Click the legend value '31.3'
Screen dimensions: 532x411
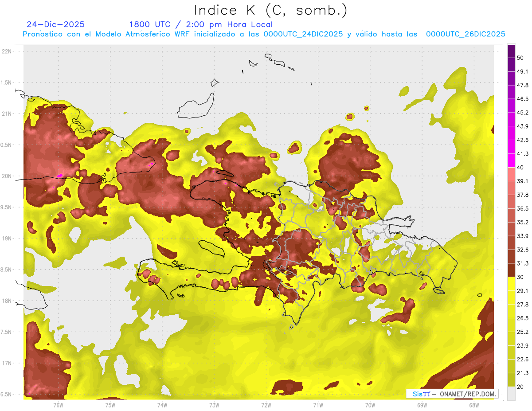coord(523,263)
